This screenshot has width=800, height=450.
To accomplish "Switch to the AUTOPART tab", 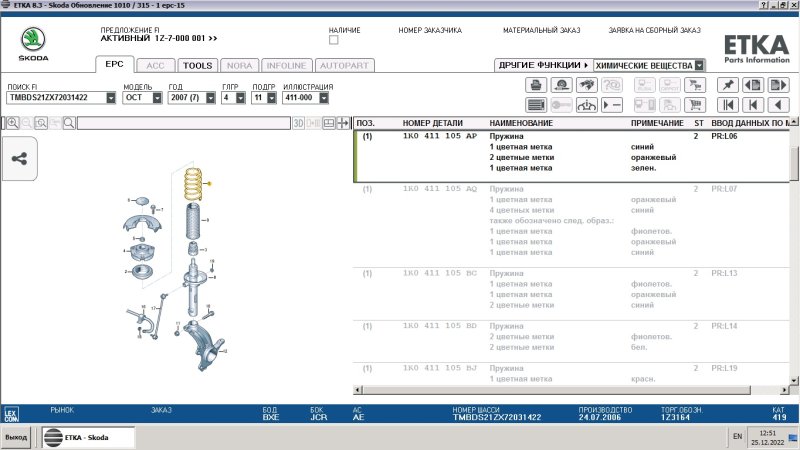I will click(x=344, y=66).
